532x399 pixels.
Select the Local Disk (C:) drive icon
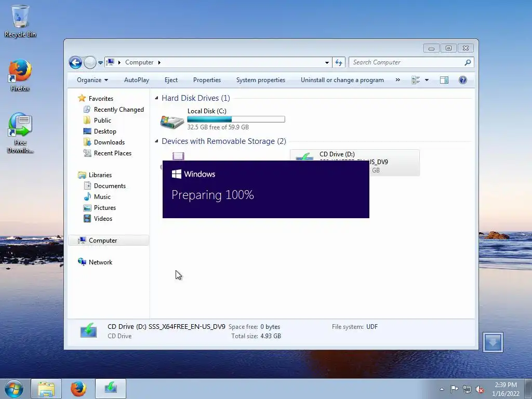pyautogui.click(x=172, y=121)
